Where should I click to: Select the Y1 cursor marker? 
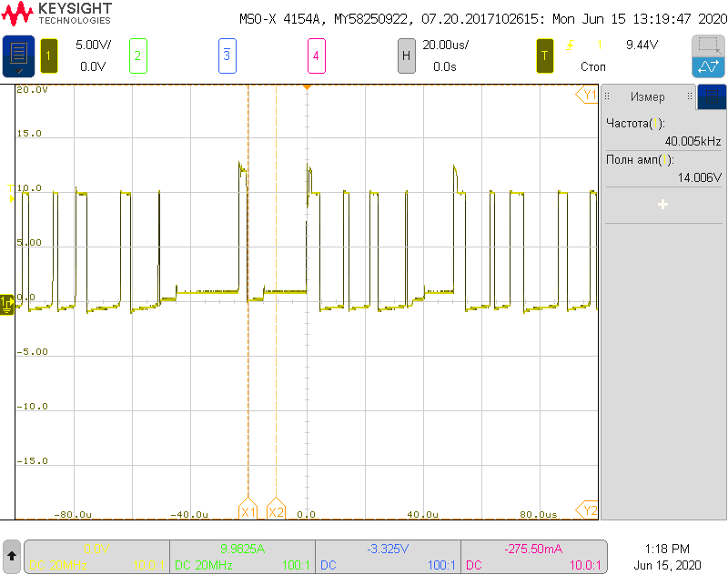(587, 95)
